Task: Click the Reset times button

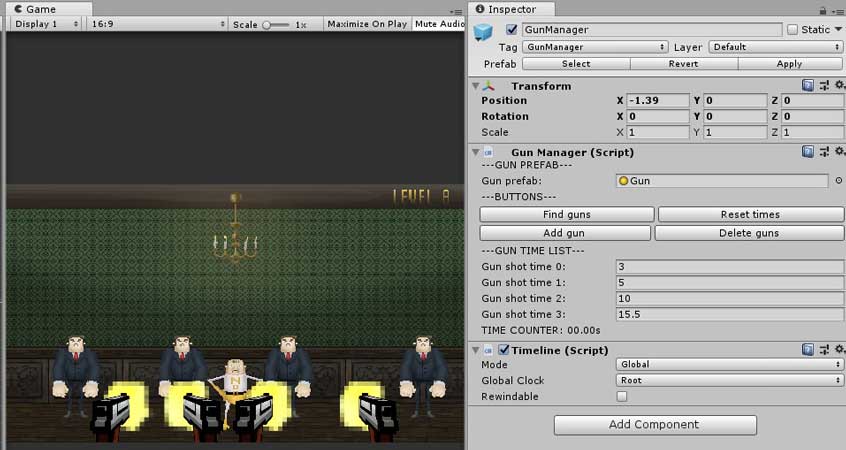Action: pos(751,214)
